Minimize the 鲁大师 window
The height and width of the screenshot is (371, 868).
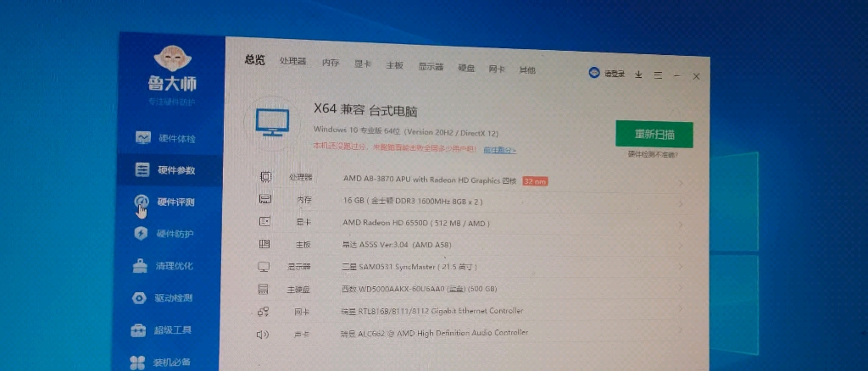(x=677, y=75)
